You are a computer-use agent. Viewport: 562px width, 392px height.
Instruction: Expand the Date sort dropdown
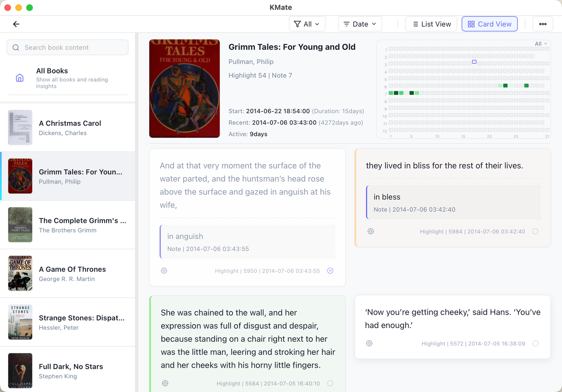pyautogui.click(x=360, y=24)
